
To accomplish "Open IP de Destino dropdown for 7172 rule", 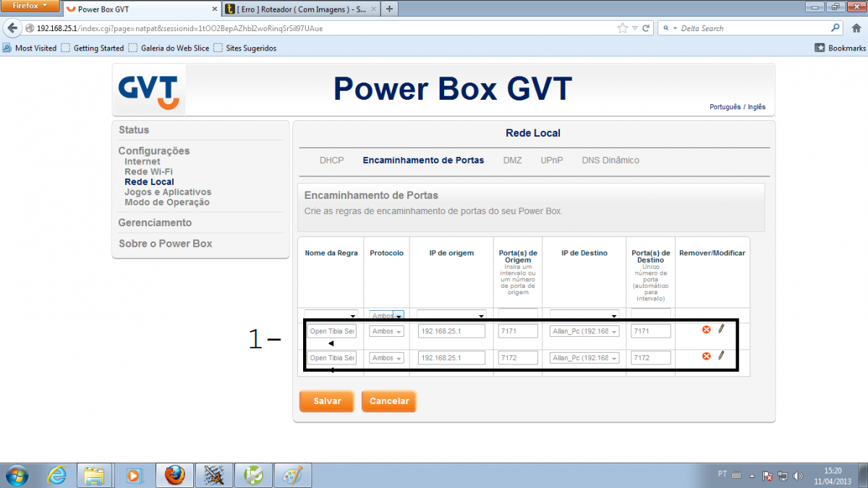I will pyautogui.click(x=584, y=358).
